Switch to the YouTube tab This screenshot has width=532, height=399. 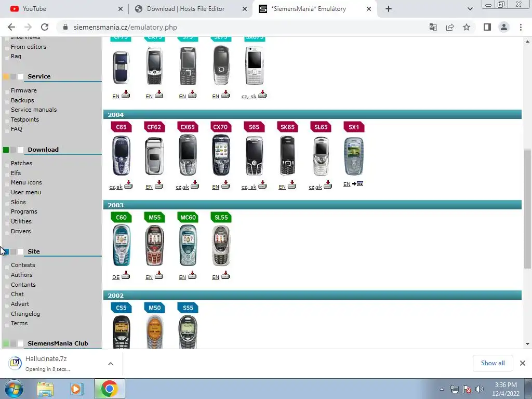click(x=64, y=9)
